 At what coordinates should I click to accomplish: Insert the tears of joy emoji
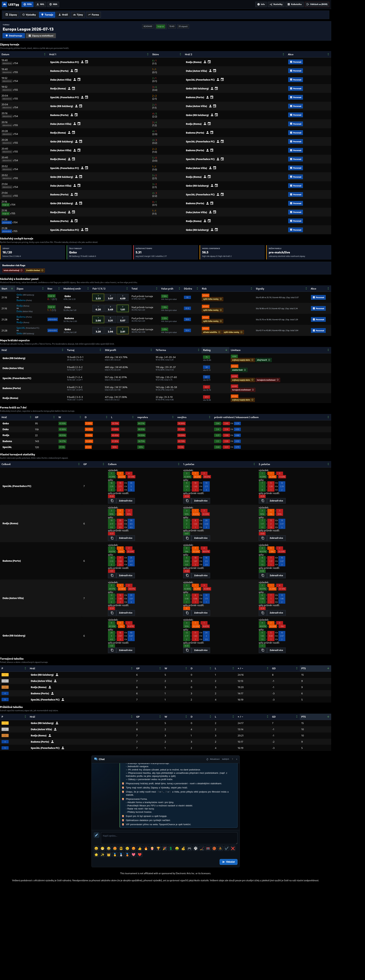tap(109, 848)
